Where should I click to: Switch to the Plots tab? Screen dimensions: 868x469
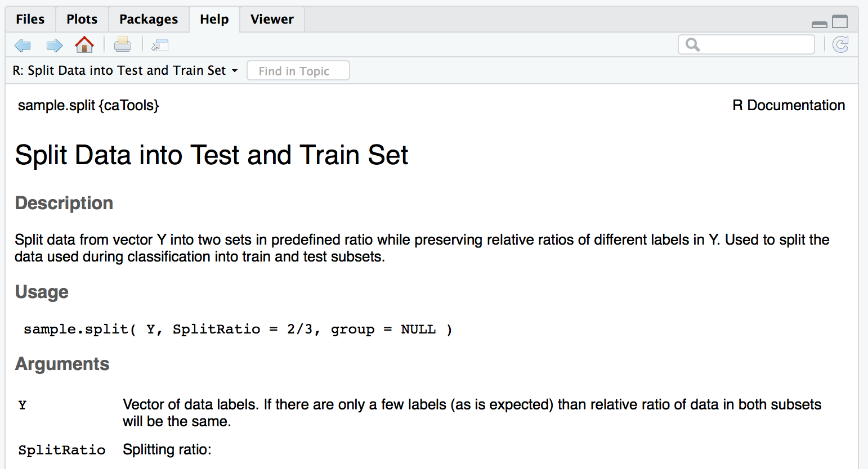click(x=82, y=19)
